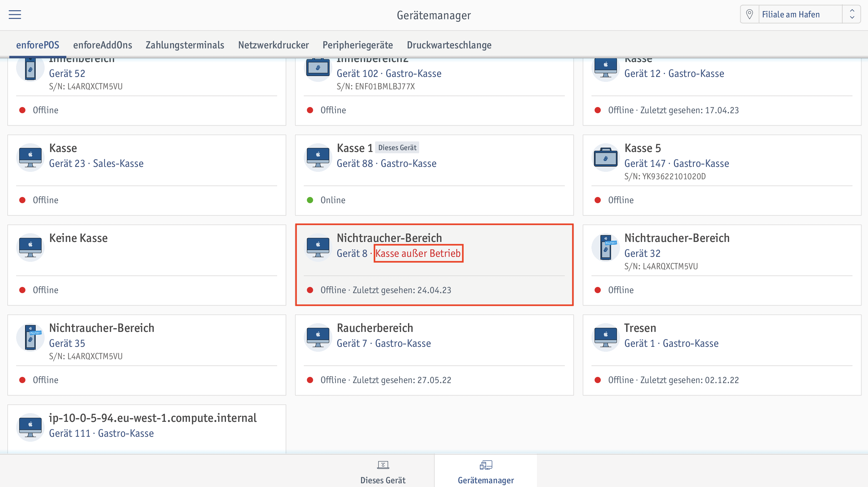Open the Keine Kasse device card

click(147, 265)
